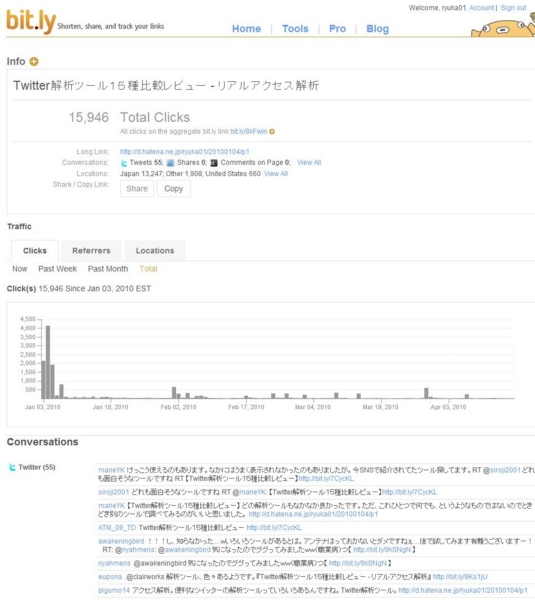
Task: Click the Apr 03, 2010 axis label
Action: click(448, 407)
